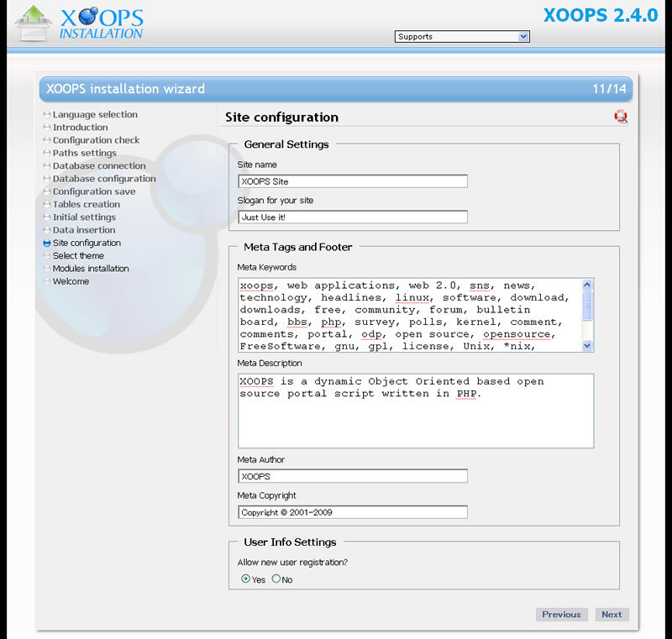The height and width of the screenshot is (639, 672).
Task: Click the Allow new user registration label
Action: [292, 563]
